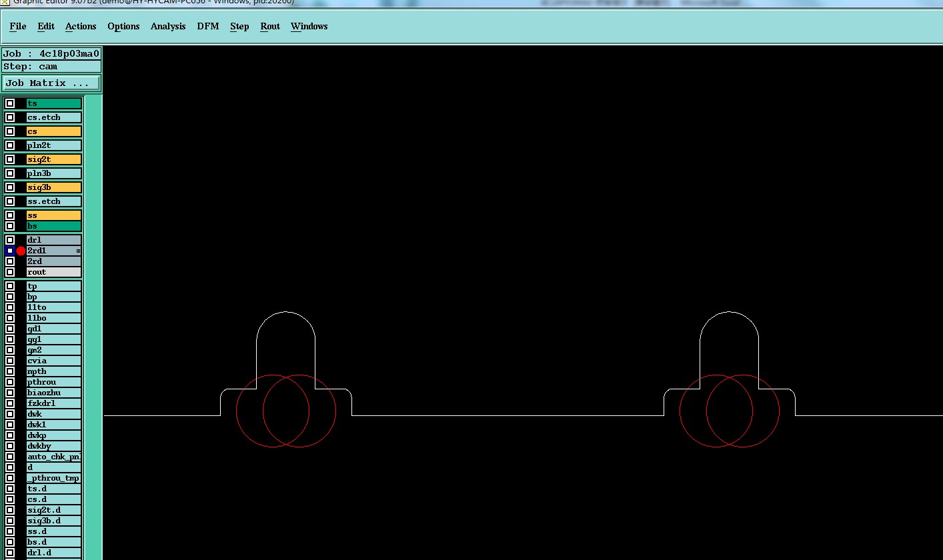Toggle display checkbox for drl.d layer

(x=10, y=553)
